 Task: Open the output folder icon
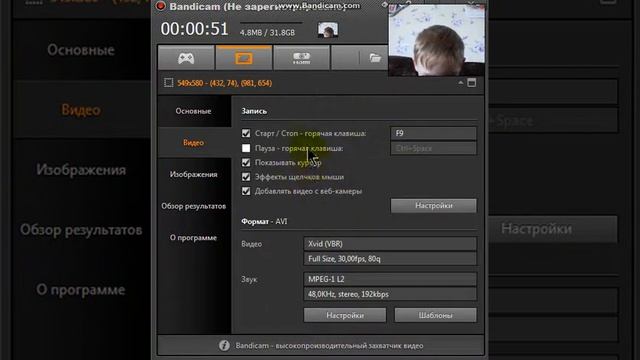375,58
